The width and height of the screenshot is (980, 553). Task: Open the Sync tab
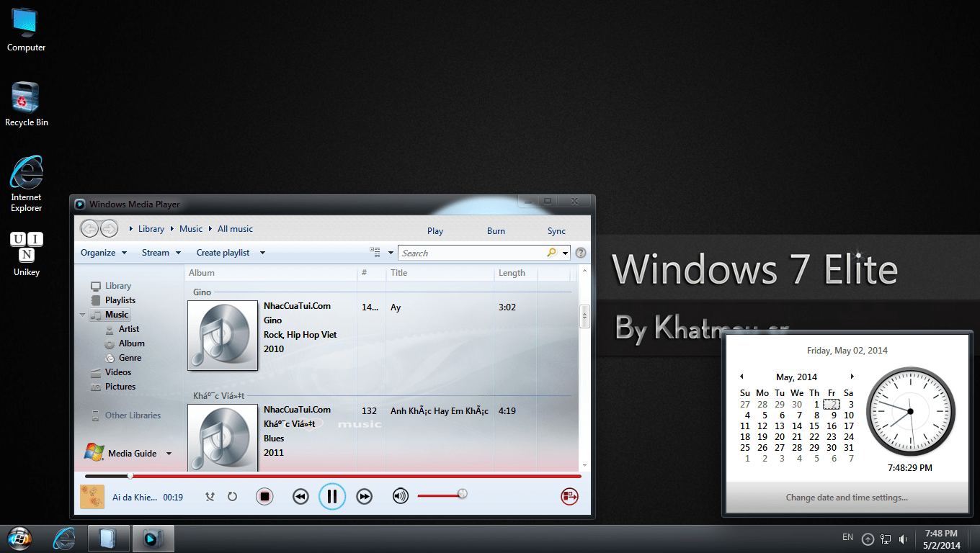coord(556,231)
